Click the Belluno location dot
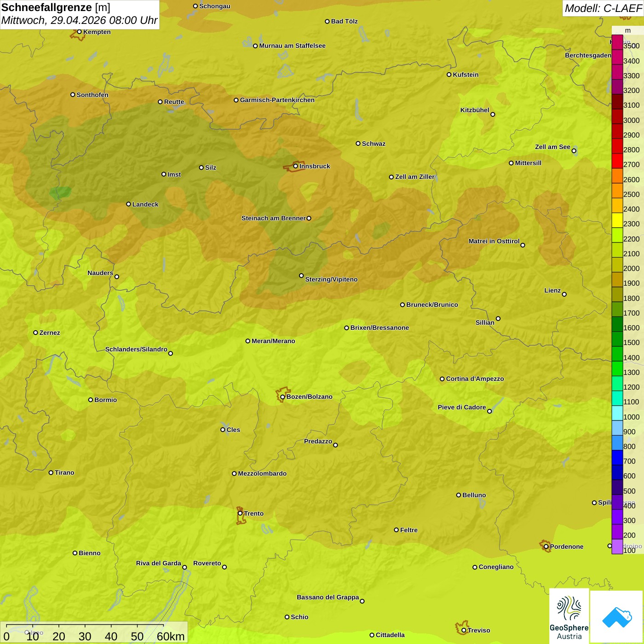 (x=459, y=495)
